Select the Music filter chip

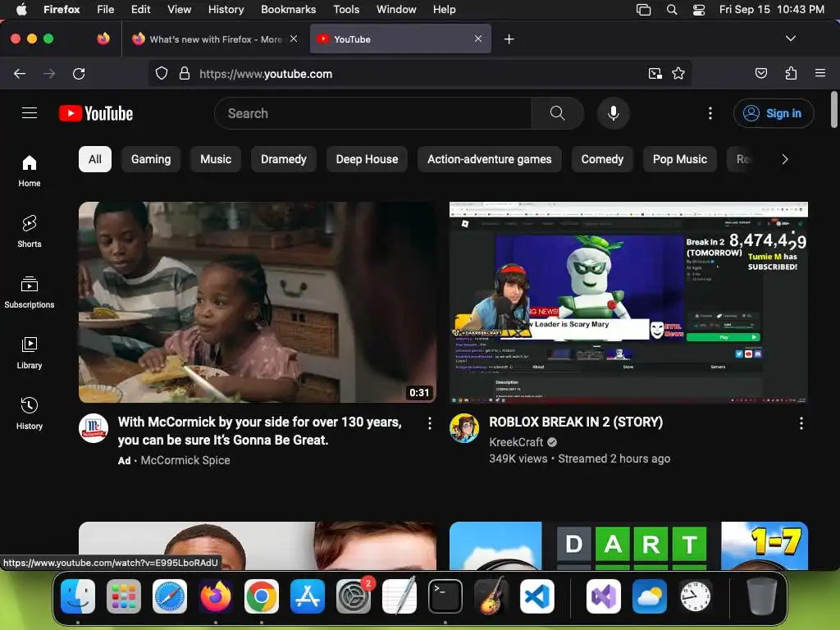216,159
